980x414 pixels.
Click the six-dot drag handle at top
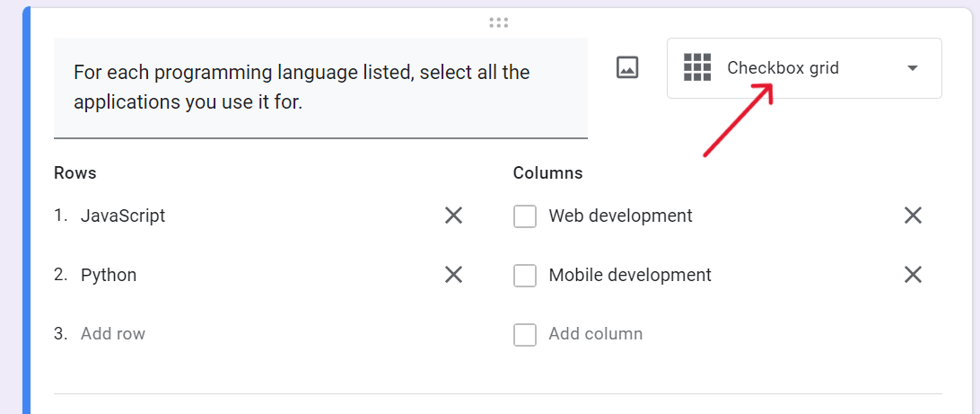click(x=499, y=22)
